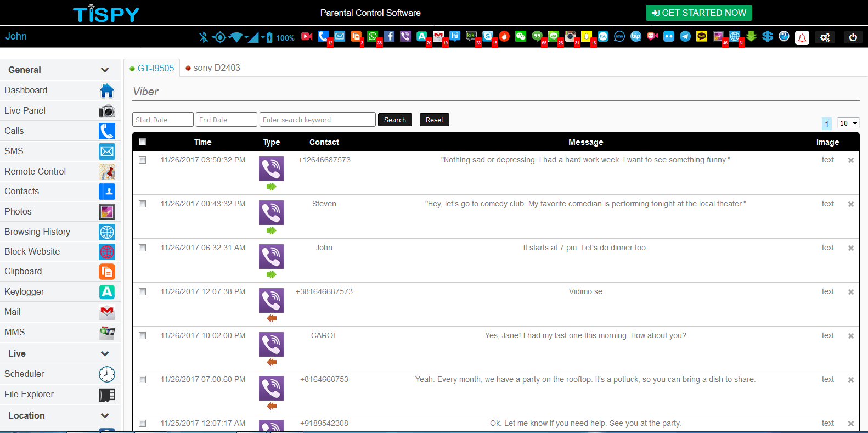This screenshot has height=433, width=868.
Task: Focus the End Date field
Action: (227, 120)
